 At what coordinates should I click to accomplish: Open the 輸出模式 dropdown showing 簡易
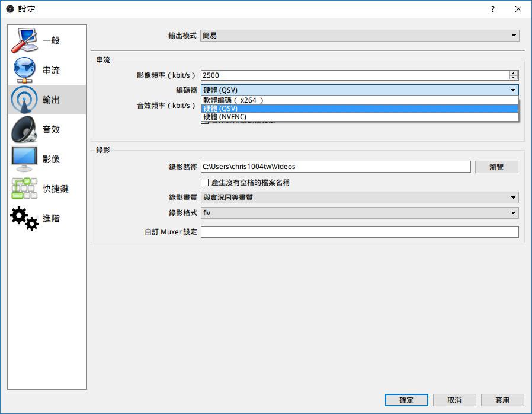[x=360, y=36]
